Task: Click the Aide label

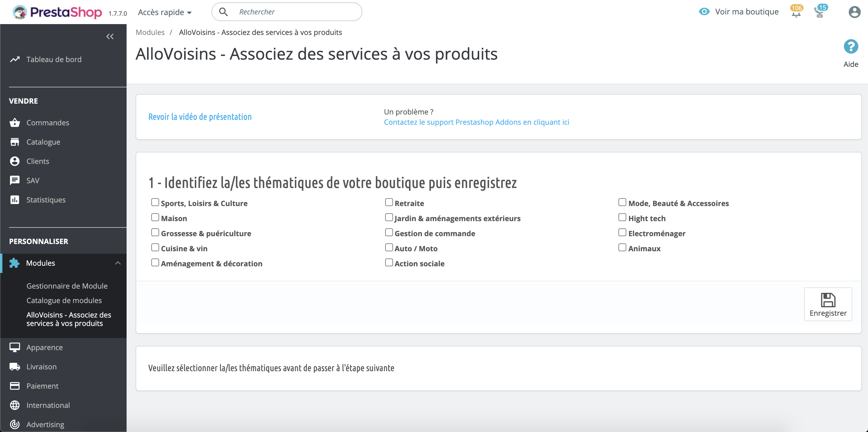Action: point(851,64)
